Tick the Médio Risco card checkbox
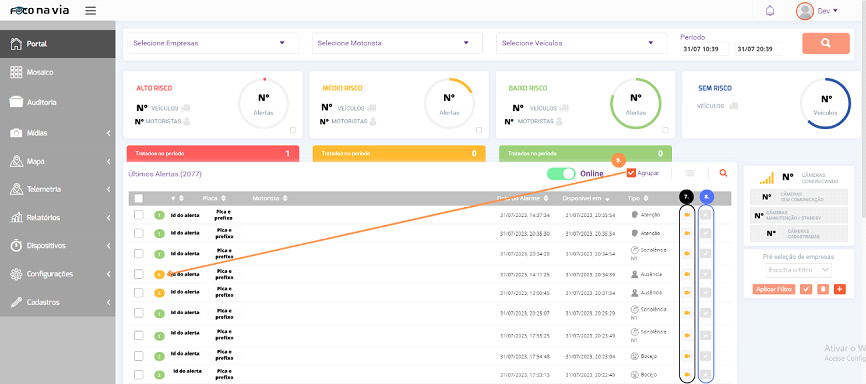Viewport: 866px width, 384px height. [479, 130]
